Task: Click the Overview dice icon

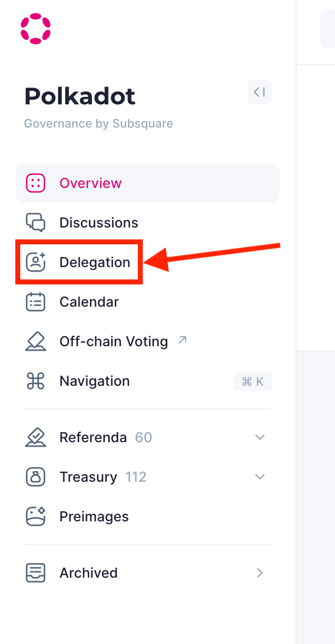Action: click(36, 183)
